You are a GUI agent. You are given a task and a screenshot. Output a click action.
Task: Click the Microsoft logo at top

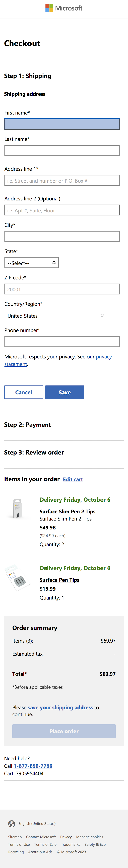(64, 8)
